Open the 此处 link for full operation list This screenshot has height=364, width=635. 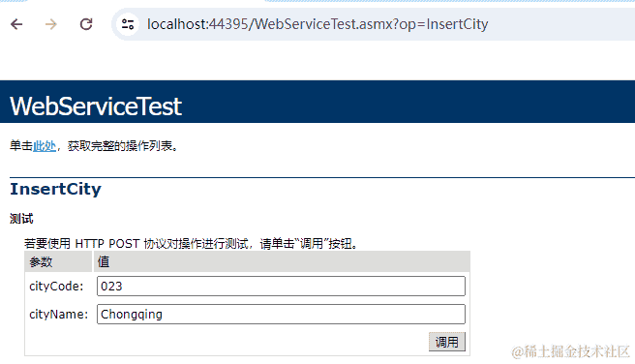(45, 146)
